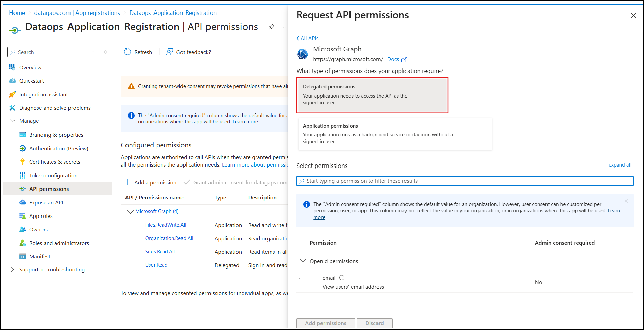This screenshot has height=330, width=644.
Task: Click the plus icon for Add a permission
Action: click(x=128, y=182)
